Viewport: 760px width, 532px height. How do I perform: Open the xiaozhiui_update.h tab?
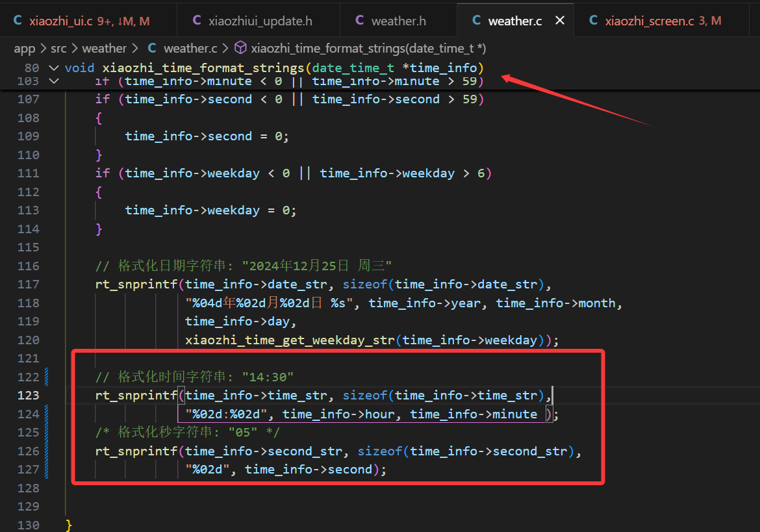click(x=259, y=21)
